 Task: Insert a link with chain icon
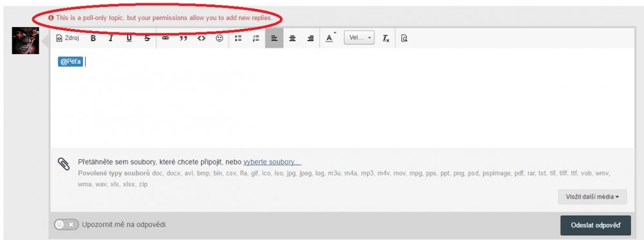pos(166,38)
